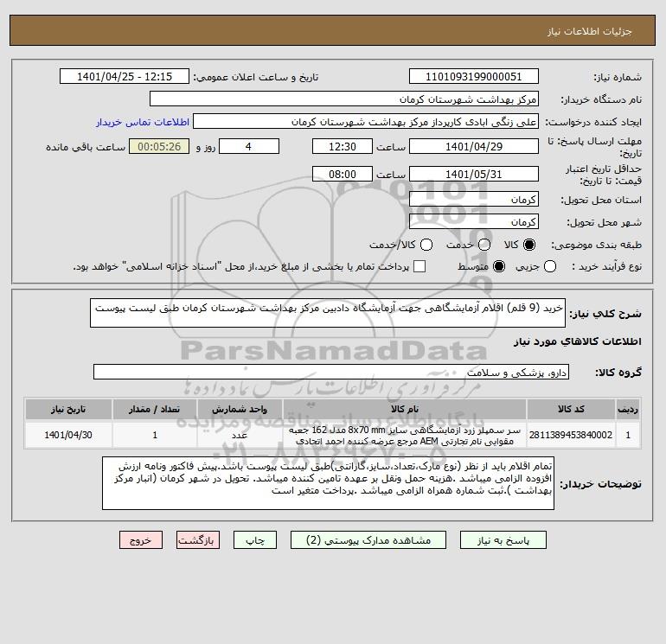Click the validity time field 08:00
The height and width of the screenshot is (644, 666).
[343, 174]
